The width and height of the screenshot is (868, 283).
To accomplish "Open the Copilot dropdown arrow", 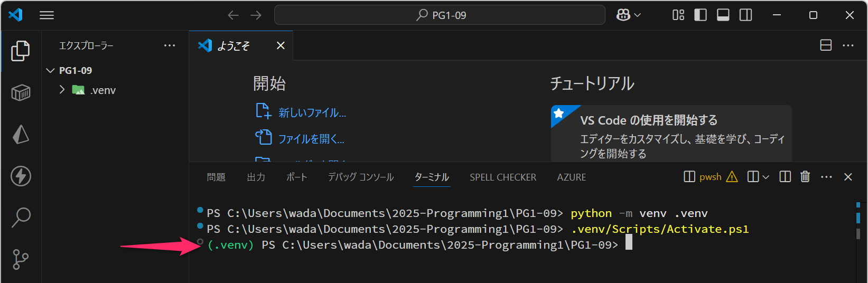I will point(638,15).
